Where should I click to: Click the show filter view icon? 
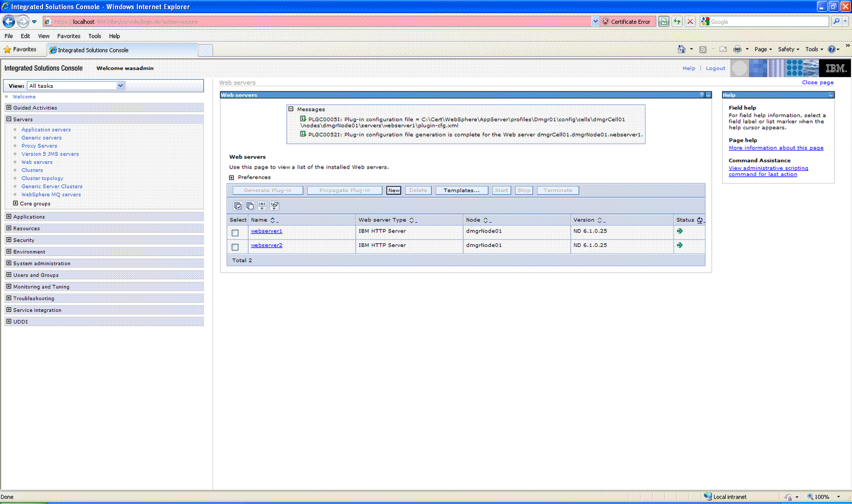[262, 206]
